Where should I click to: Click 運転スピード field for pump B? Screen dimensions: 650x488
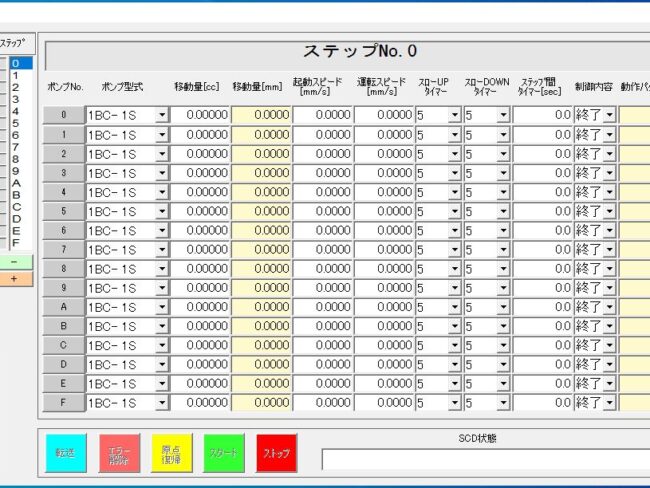pyautogui.click(x=384, y=326)
